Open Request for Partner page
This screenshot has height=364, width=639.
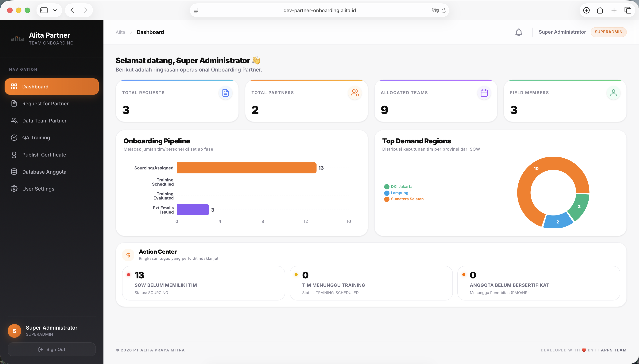(52, 103)
